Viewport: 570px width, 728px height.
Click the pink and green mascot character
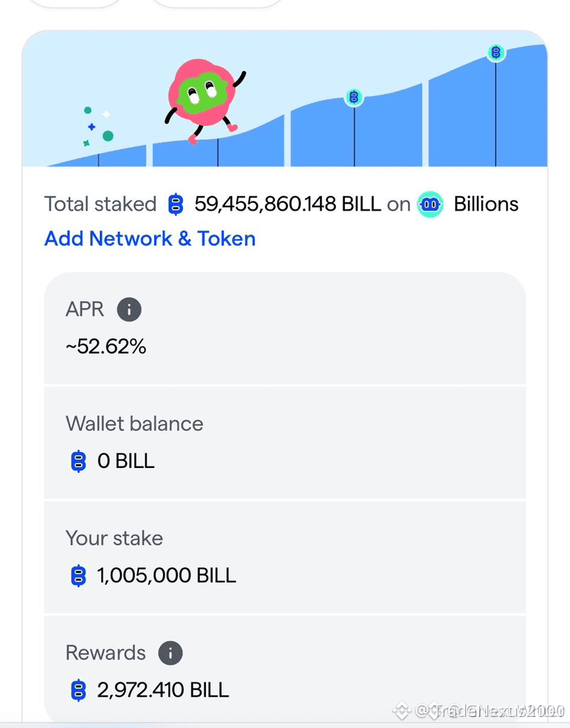tap(205, 100)
